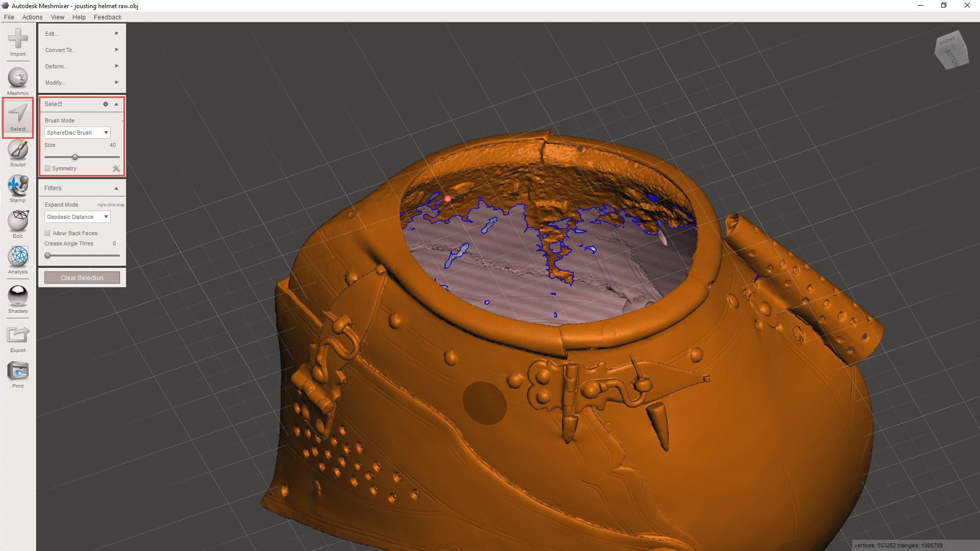Image resolution: width=980 pixels, height=551 pixels.
Task: Collapse the Filters section
Action: pyautogui.click(x=116, y=188)
